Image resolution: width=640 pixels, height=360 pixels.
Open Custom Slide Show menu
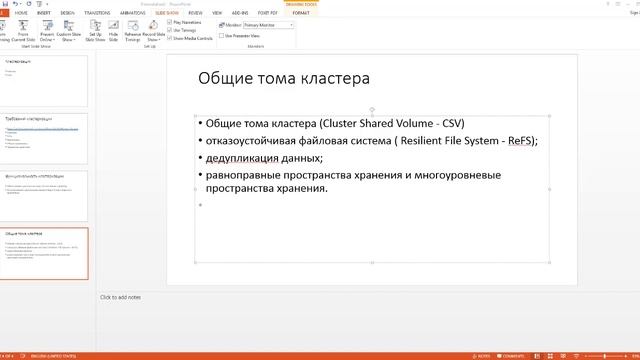pyautogui.click(x=69, y=31)
